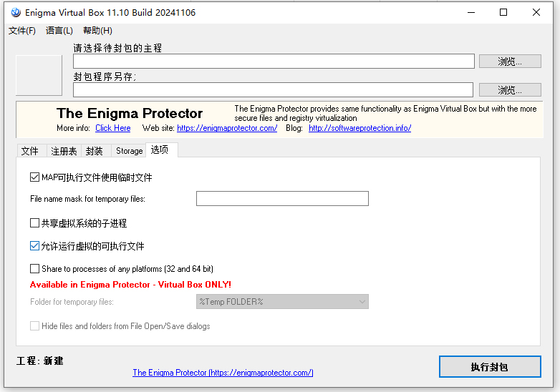Open the Click Here more info link

113,128
